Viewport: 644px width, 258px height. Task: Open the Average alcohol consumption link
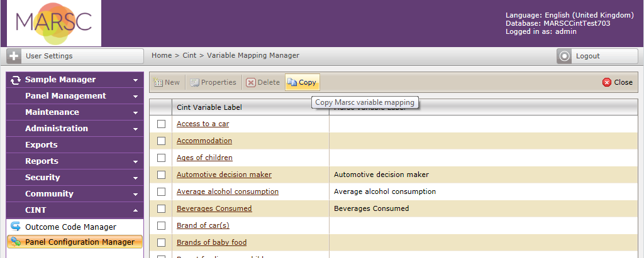point(228,191)
